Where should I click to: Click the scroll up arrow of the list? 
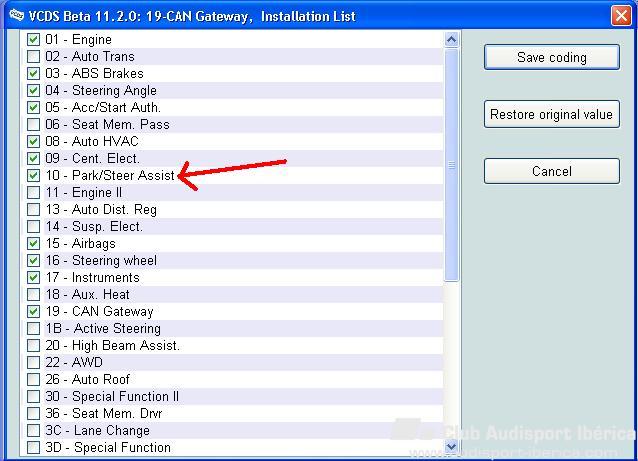click(451, 39)
